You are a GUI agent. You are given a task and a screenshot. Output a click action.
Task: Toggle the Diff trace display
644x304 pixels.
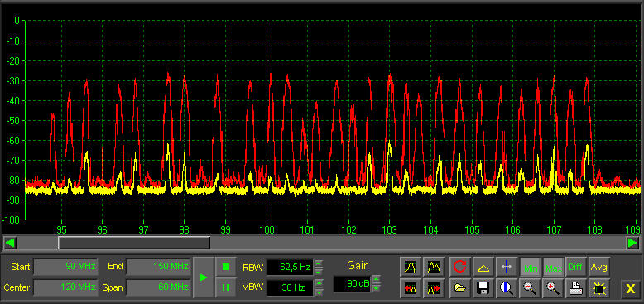click(x=576, y=267)
